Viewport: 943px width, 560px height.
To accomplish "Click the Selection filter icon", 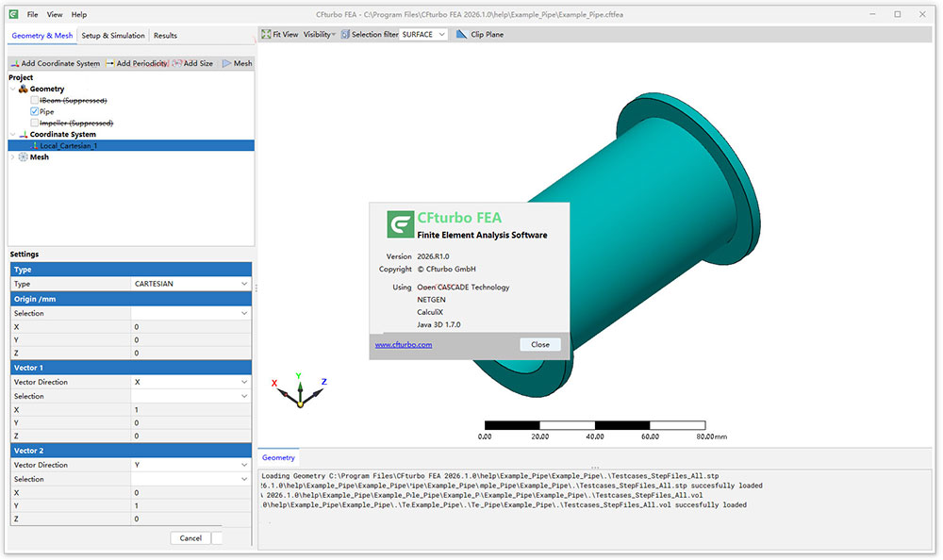I will [x=344, y=35].
